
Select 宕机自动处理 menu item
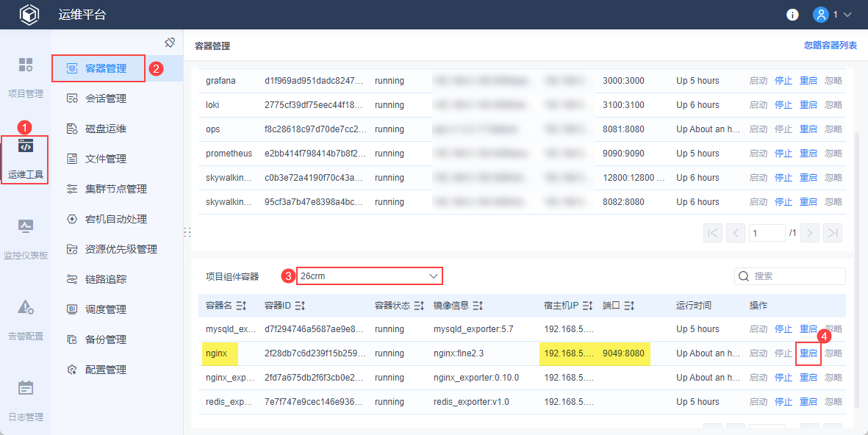115,219
